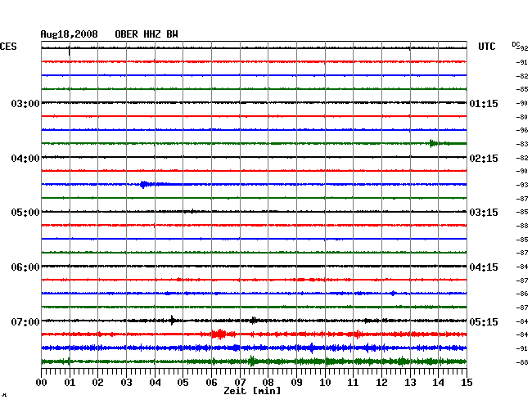The image size is (532, 404).
Task: Select the spike on the top black trace
Action: tap(70, 50)
